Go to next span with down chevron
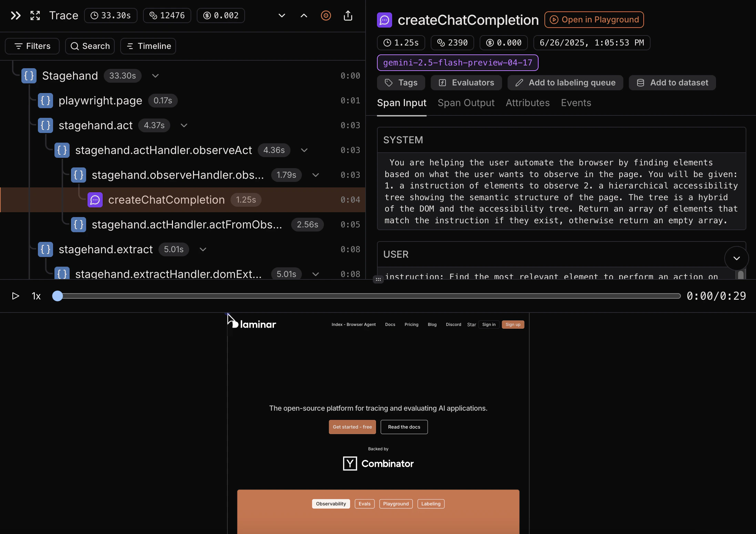This screenshot has width=756, height=534. pyautogui.click(x=282, y=16)
